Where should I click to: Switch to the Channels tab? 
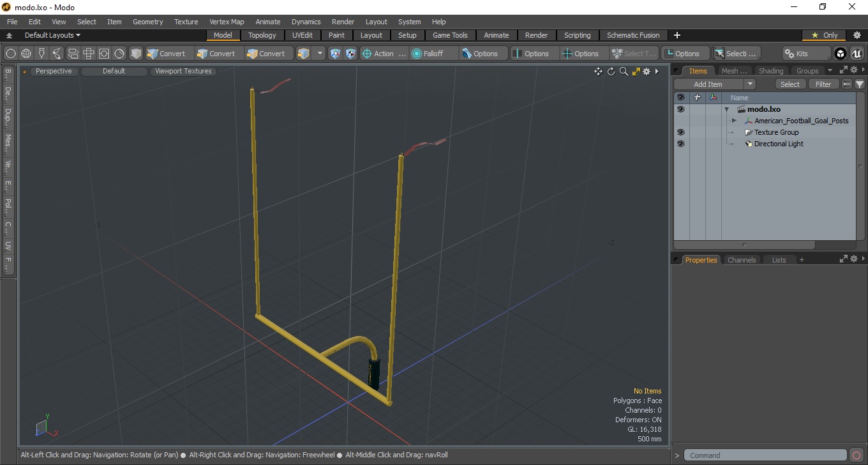[742, 260]
